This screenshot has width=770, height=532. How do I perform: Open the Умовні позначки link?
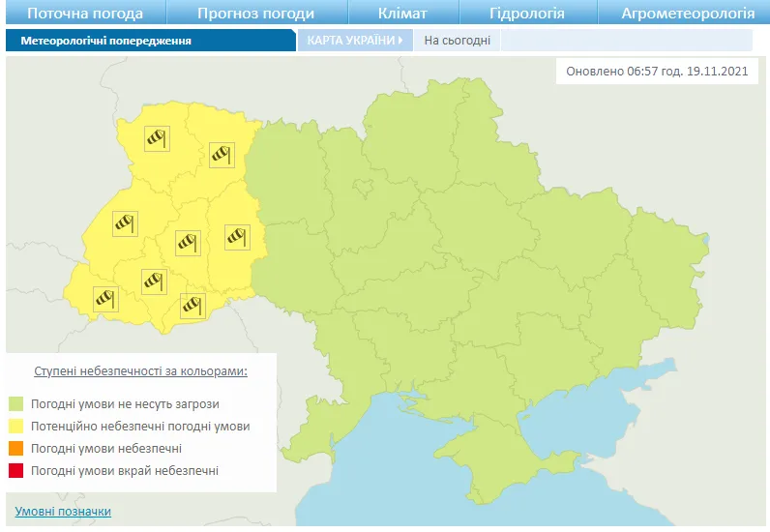pyautogui.click(x=63, y=511)
